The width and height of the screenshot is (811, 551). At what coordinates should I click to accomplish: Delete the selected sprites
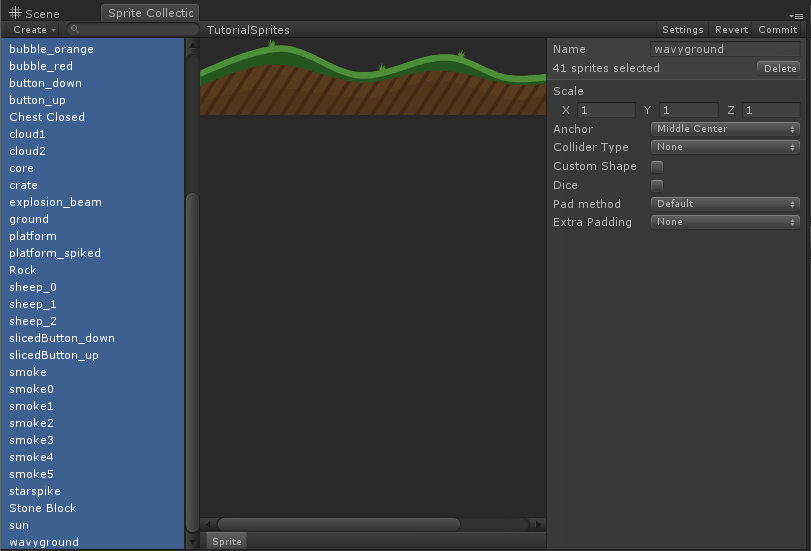779,68
